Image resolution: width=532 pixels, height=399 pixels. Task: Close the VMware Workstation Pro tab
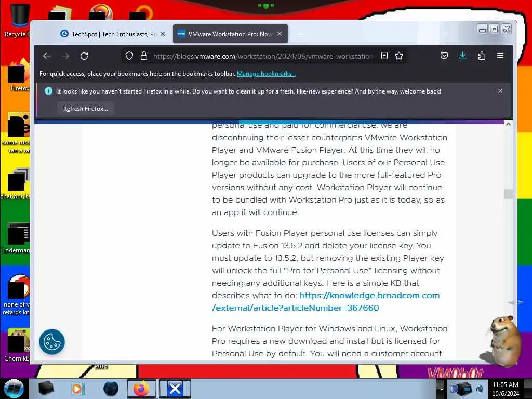pyautogui.click(x=280, y=34)
